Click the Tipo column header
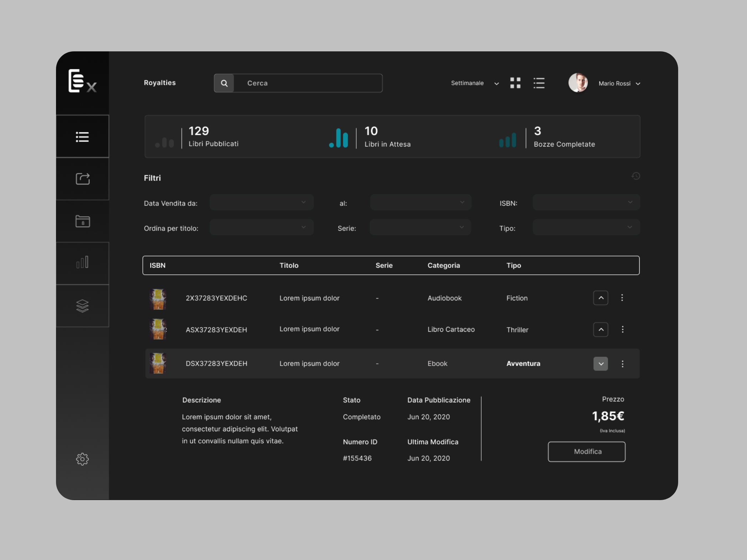747x560 pixels. click(x=514, y=265)
